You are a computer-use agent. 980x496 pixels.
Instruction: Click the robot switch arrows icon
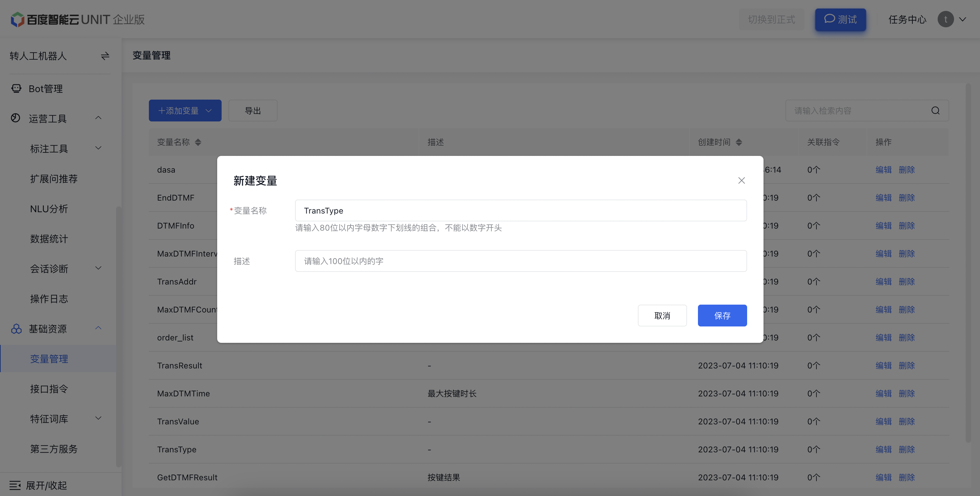tap(105, 56)
